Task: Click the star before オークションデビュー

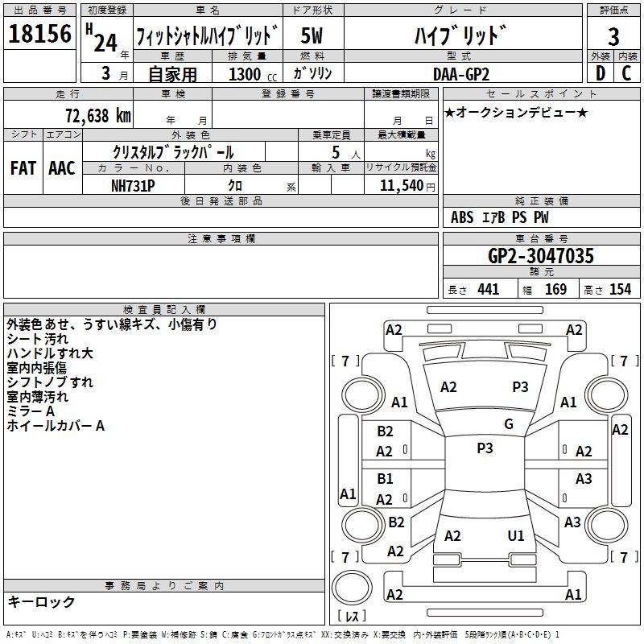Action: [449, 112]
